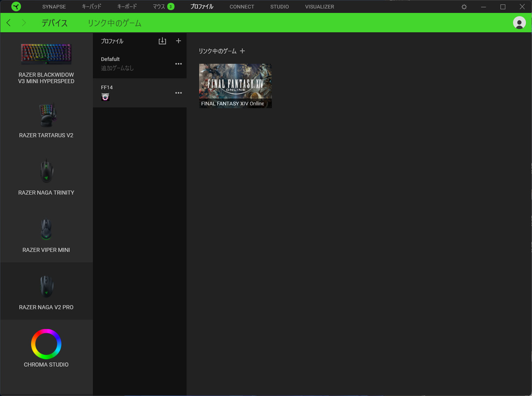Maximize the Razer Synapse window
Viewport: 532px width, 396px height.
click(x=503, y=7)
